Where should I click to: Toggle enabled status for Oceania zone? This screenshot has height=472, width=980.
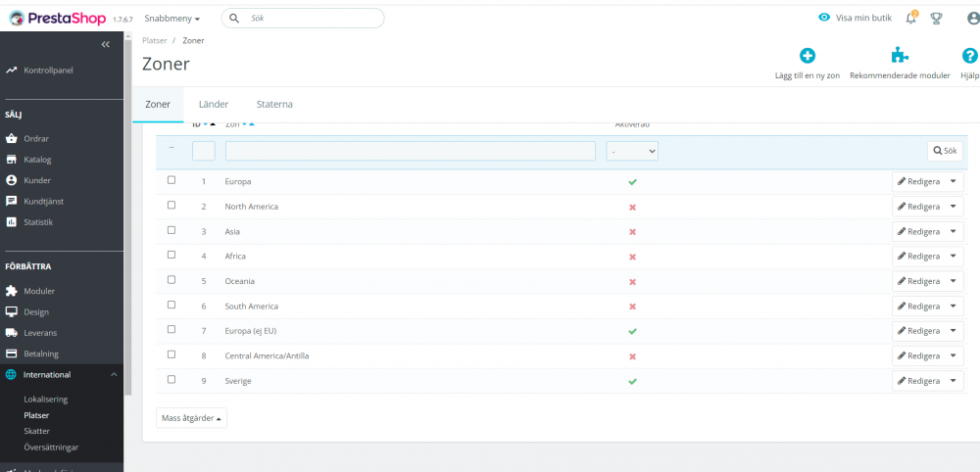point(632,282)
